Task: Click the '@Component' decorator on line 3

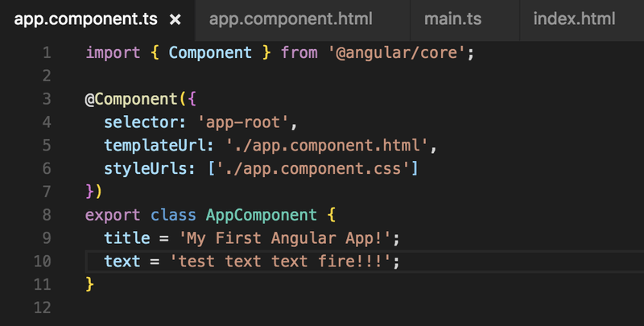Action: pos(131,100)
